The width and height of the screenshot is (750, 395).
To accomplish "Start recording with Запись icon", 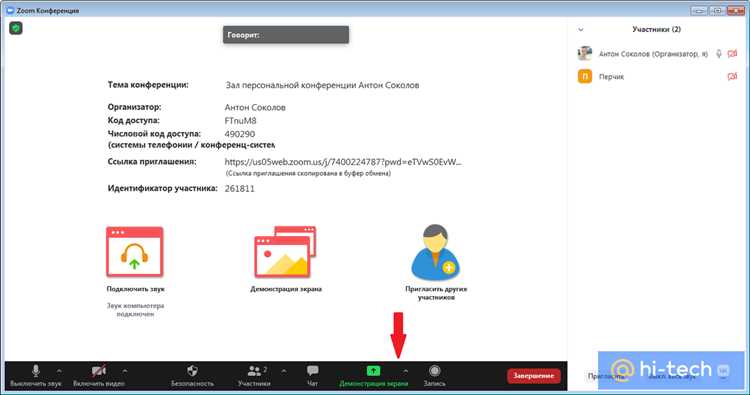I will click(x=434, y=371).
